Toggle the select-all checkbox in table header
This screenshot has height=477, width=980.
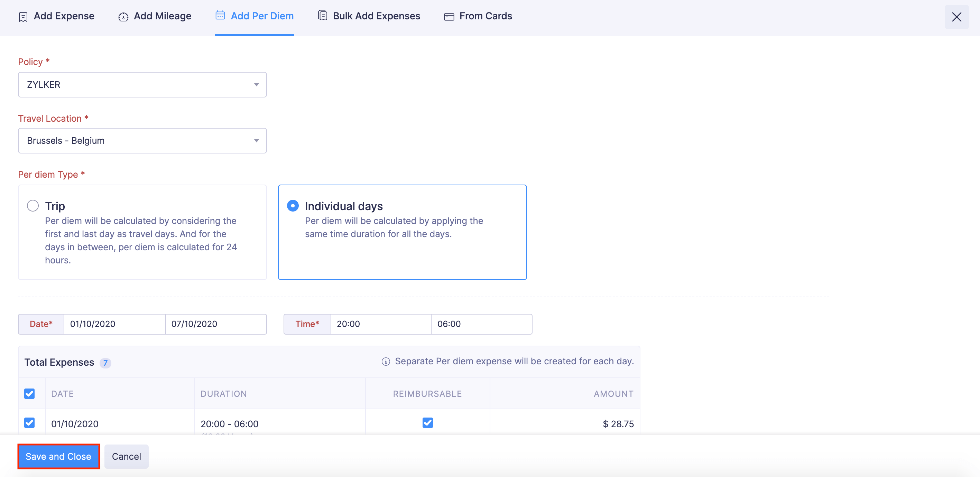click(x=29, y=393)
